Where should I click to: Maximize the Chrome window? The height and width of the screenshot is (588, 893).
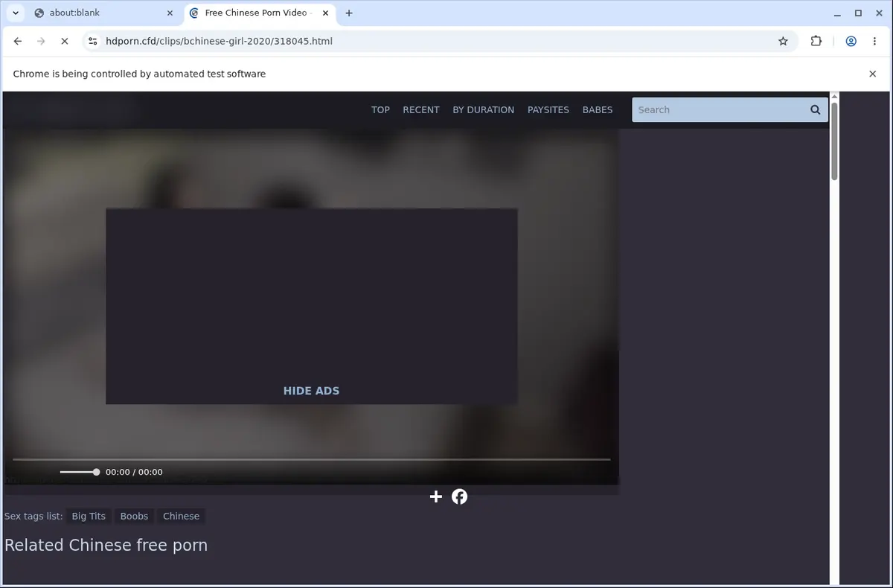click(x=858, y=13)
